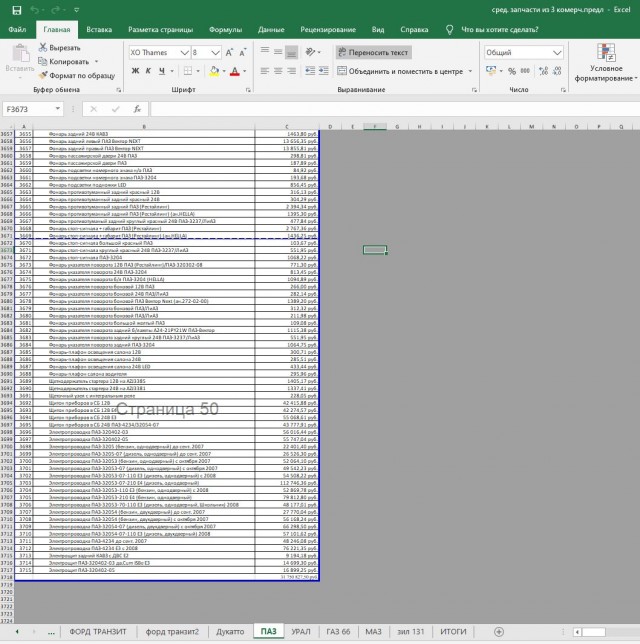Open the Файл tab
This screenshot has height=644, width=640.
pos(17,30)
